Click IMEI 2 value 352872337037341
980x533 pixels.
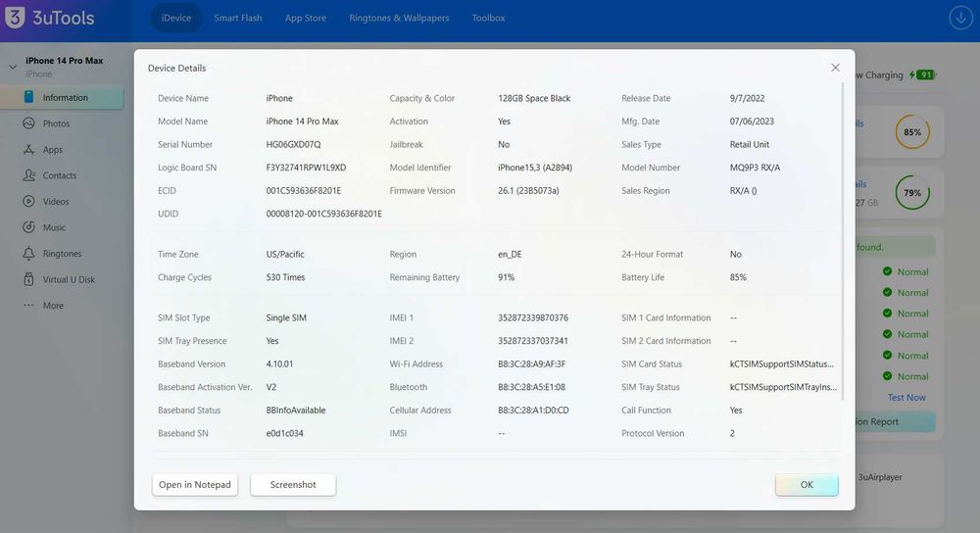533,341
